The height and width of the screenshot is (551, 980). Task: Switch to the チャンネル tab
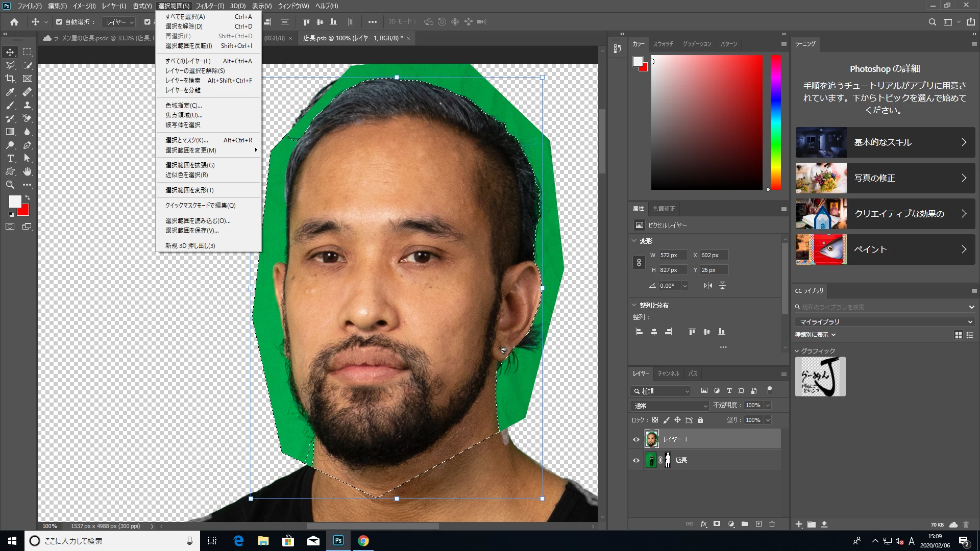pyautogui.click(x=668, y=373)
